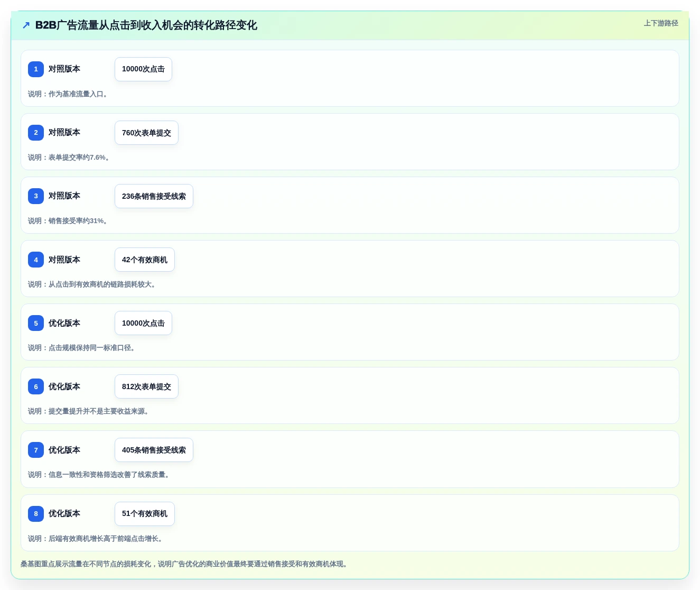Click step badge number 5

point(36,323)
